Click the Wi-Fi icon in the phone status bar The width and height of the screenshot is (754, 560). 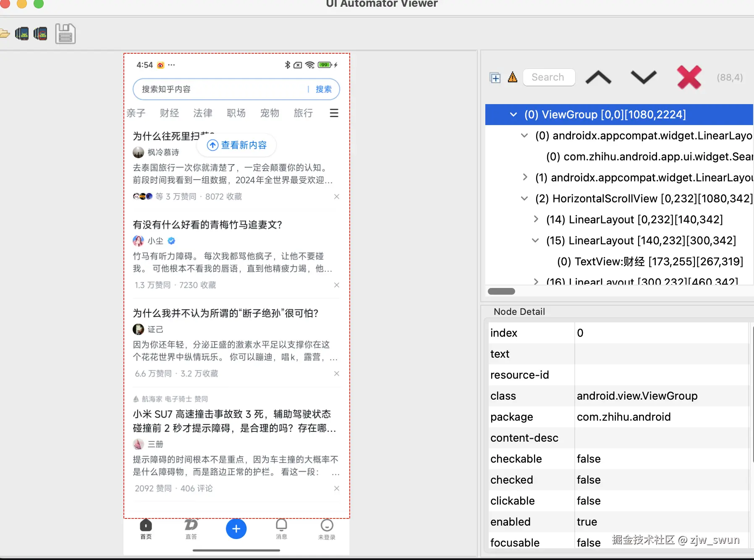pyautogui.click(x=310, y=65)
